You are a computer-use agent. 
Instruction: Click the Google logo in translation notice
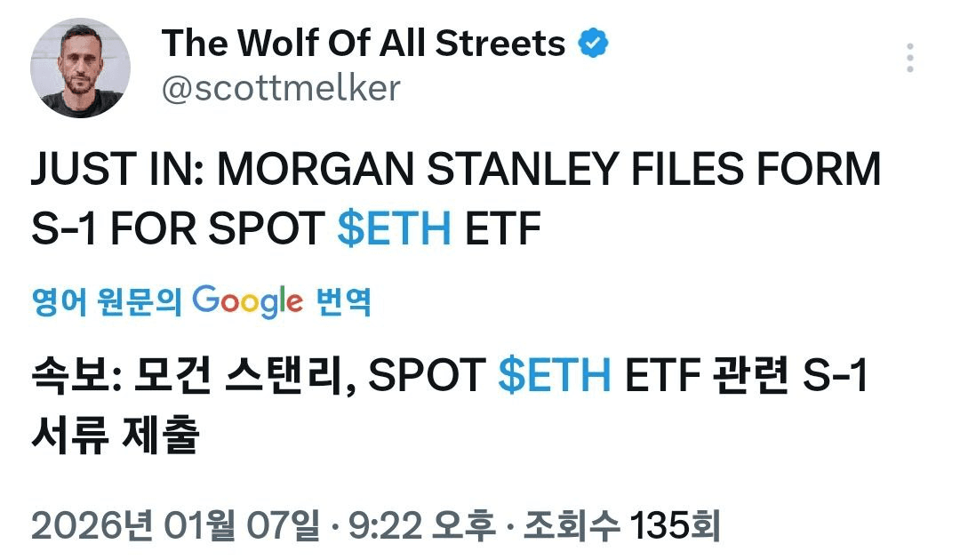point(247,302)
